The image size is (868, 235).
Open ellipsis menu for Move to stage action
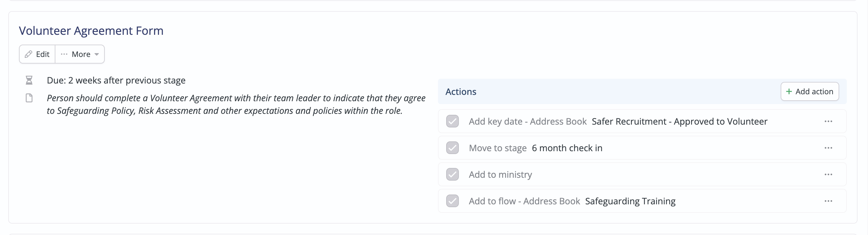828,148
